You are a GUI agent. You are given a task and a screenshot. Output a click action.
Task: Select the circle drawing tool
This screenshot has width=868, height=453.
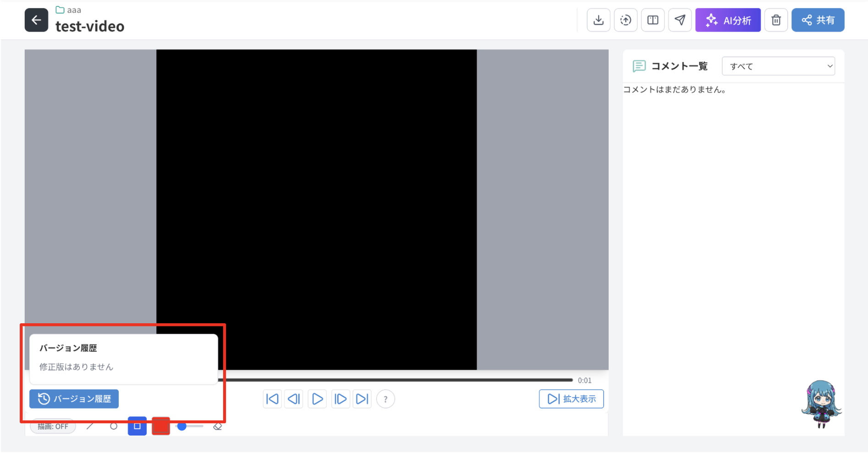tap(114, 426)
